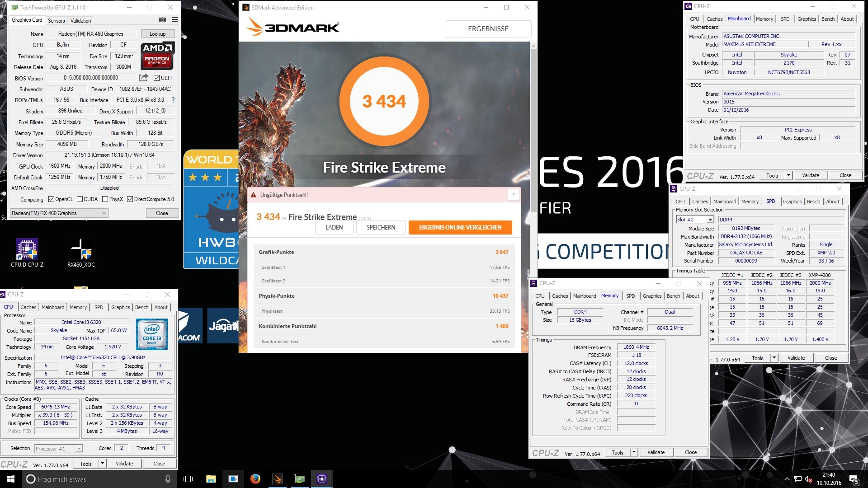Viewport: 868px width, 488px height.
Task: Open File Explorer from the taskbar
Action: pos(211,479)
